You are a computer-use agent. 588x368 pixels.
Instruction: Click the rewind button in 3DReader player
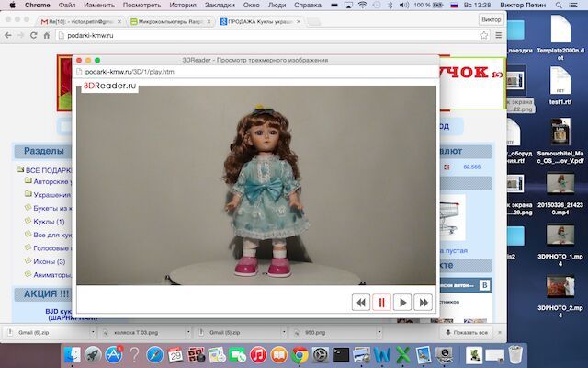point(361,303)
